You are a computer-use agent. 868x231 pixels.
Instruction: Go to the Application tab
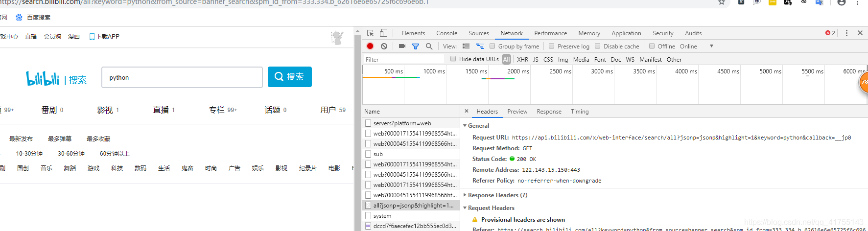[x=626, y=33]
